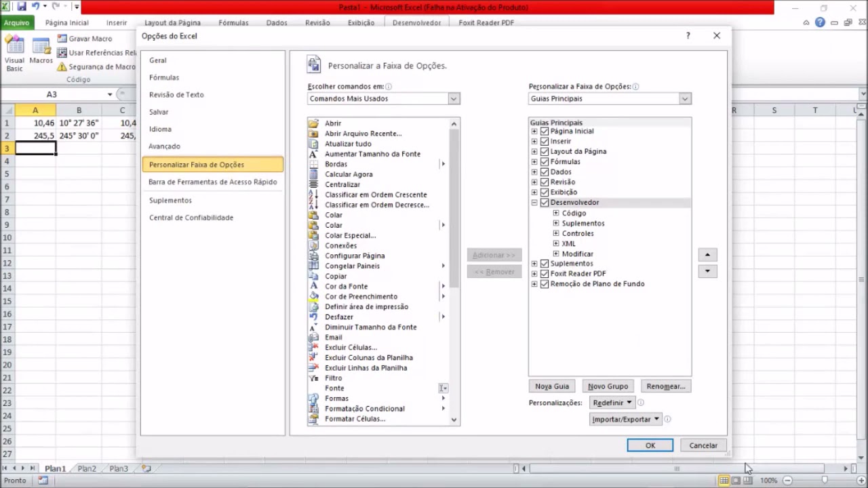
Task: Select the Configurar Página command icon
Action: coord(313,256)
